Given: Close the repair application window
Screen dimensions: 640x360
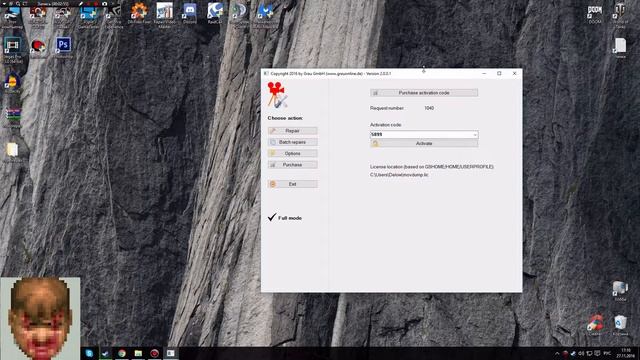Looking at the screenshot, I should [x=514, y=73].
